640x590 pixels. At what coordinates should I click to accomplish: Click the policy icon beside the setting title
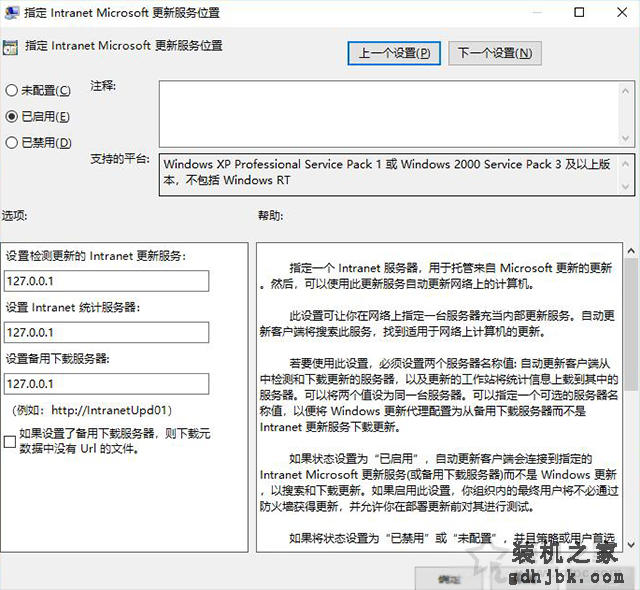click(x=10, y=47)
